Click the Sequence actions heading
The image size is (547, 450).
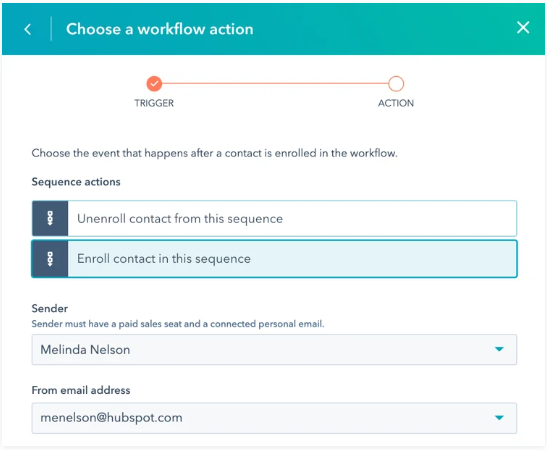point(76,182)
